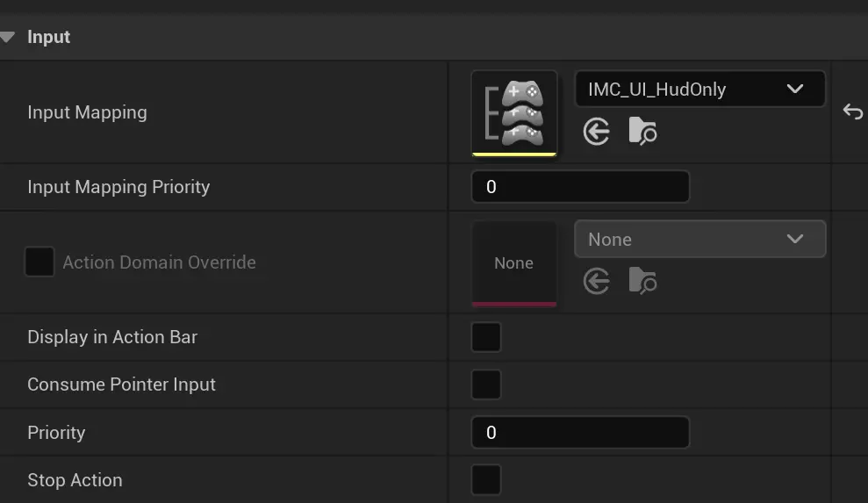Click the None thumbnail for Action Domain

click(514, 263)
